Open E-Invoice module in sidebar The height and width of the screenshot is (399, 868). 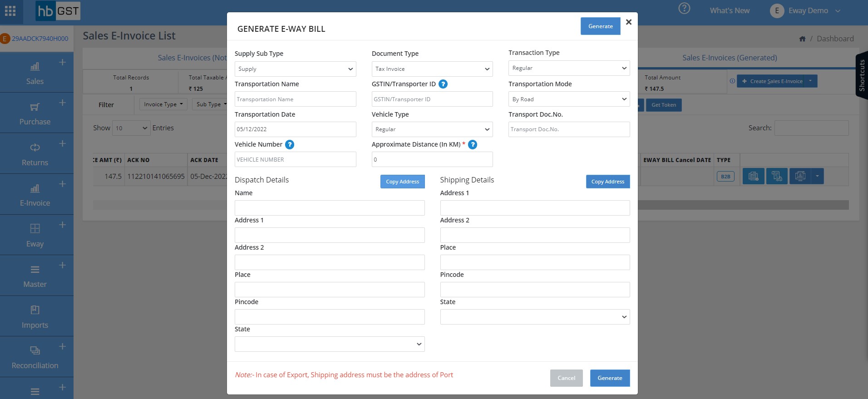point(35,195)
